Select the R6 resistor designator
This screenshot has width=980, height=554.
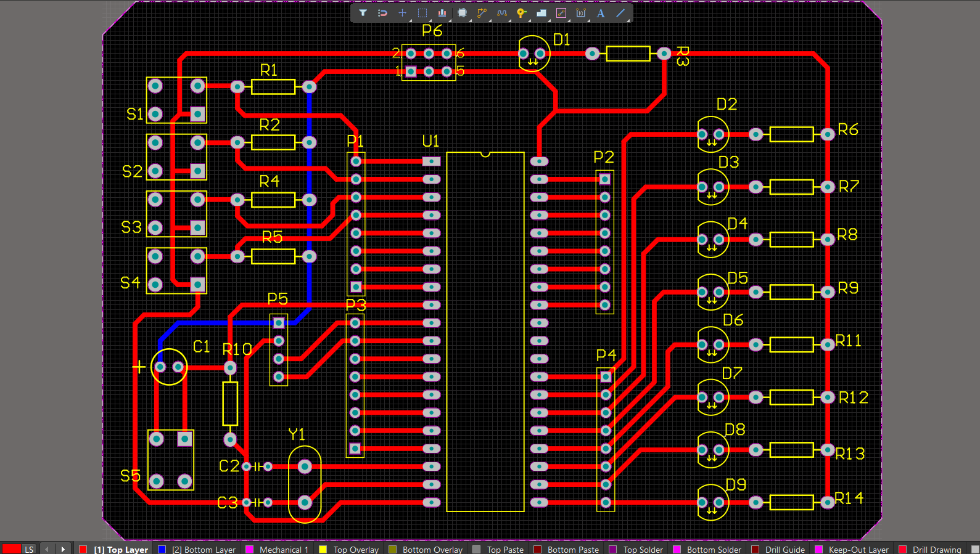848,129
